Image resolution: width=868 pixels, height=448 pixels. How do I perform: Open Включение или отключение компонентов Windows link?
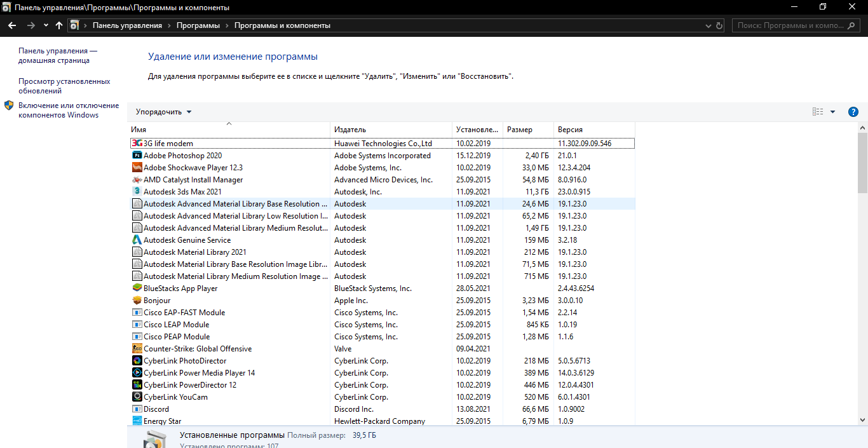tap(69, 111)
